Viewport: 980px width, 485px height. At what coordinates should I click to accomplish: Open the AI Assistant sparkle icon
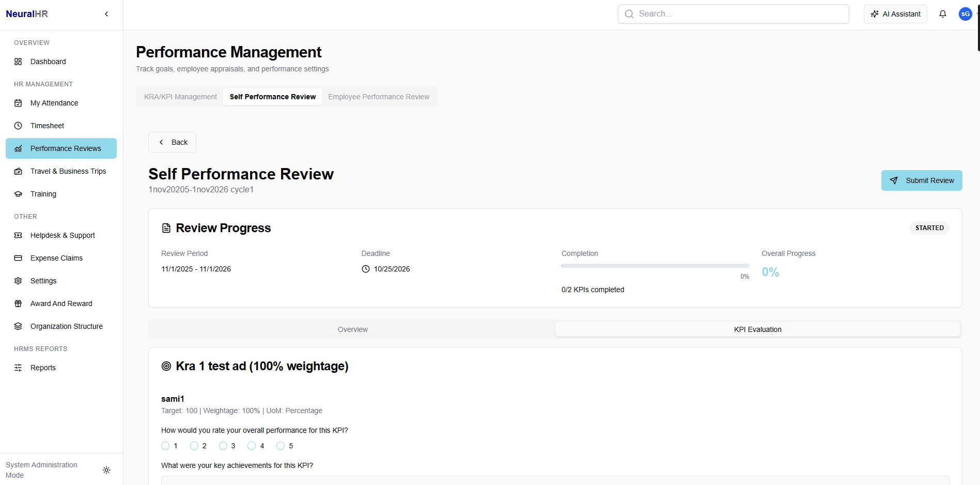[x=874, y=13]
